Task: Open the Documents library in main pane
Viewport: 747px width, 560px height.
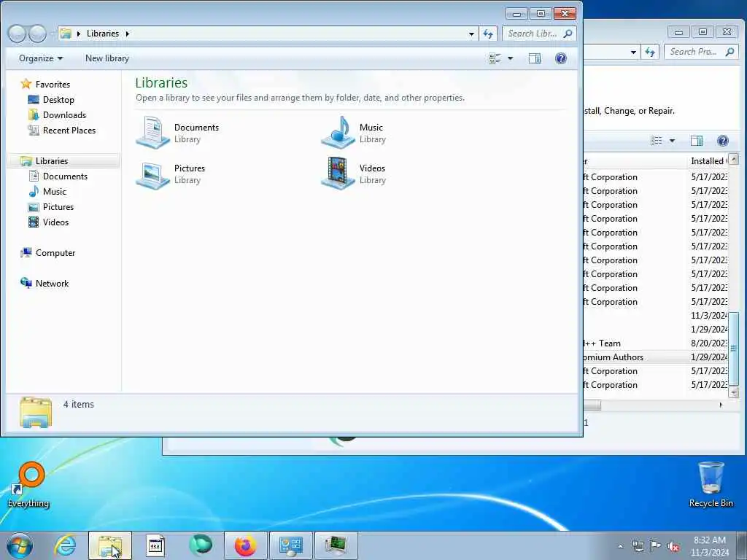Action: [177, 133]
